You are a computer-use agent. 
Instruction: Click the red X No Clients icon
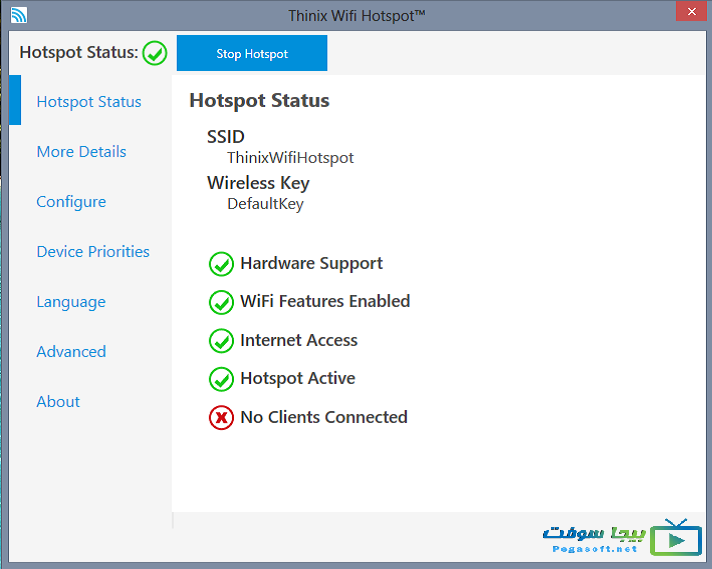tap(221, 417)
